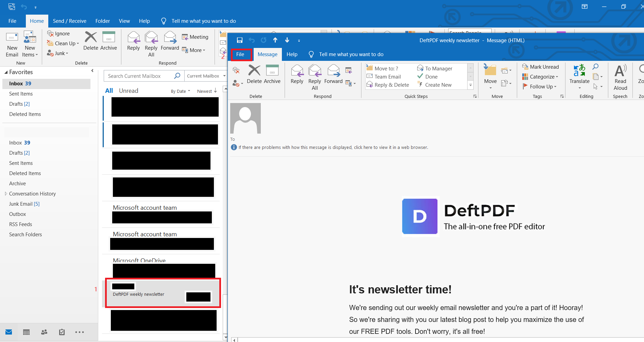The width and height of the screenshot is (644, 342).
Task: Click Create New quick step
Action: [x=435, y=85]
